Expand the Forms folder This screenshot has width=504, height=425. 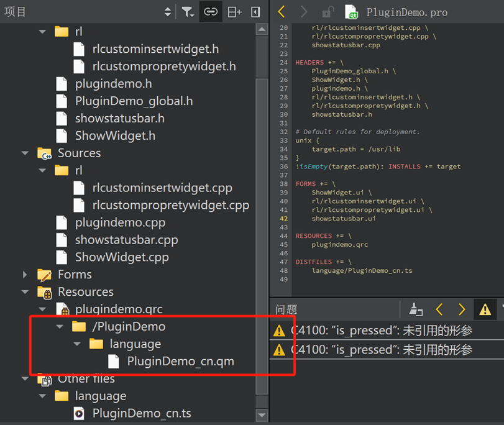point(25,275)
